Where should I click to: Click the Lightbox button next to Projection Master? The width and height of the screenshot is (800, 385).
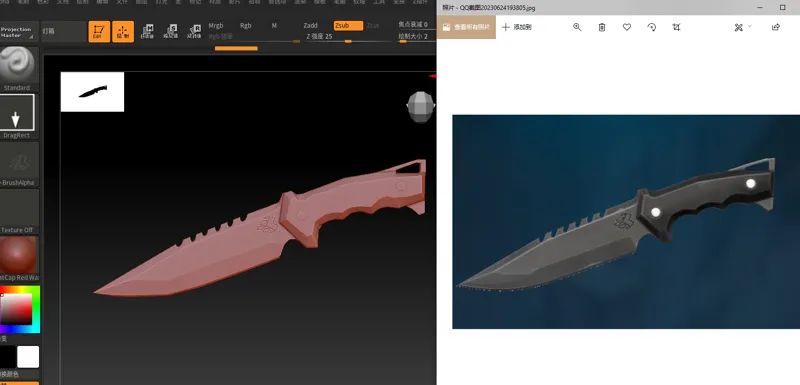click(x=63, y=32)
